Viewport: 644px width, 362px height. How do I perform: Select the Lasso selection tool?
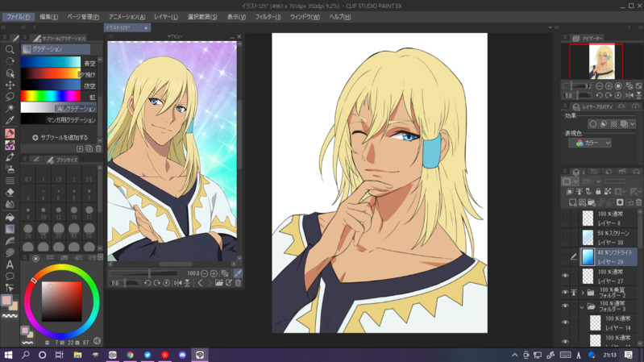[10, 97]
